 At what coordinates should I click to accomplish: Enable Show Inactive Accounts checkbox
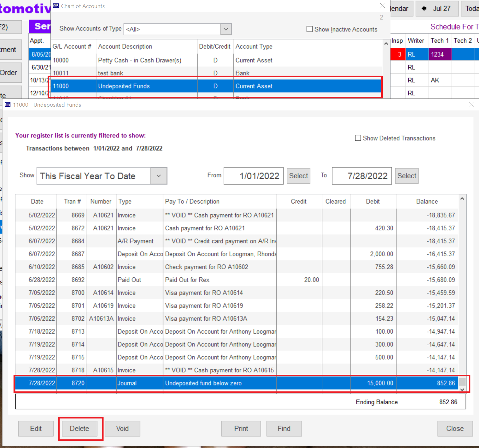[309, 29]
